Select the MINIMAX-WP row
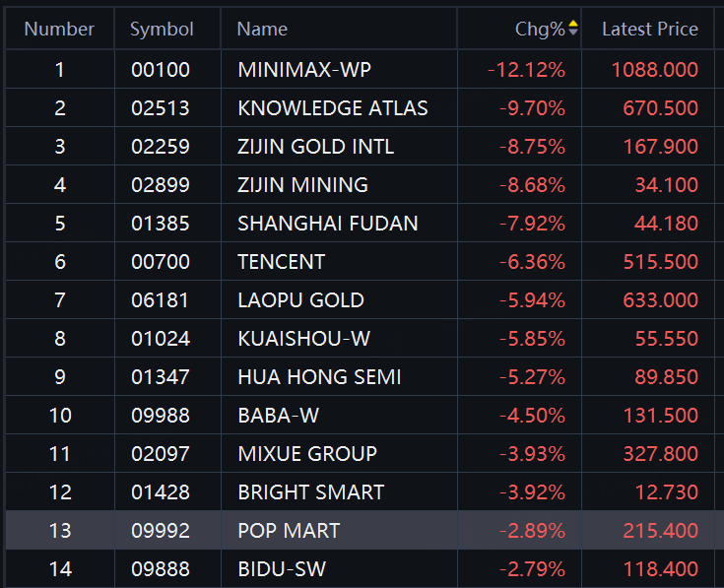This screenshot has width=724, height=588. [x=304, y=70]
